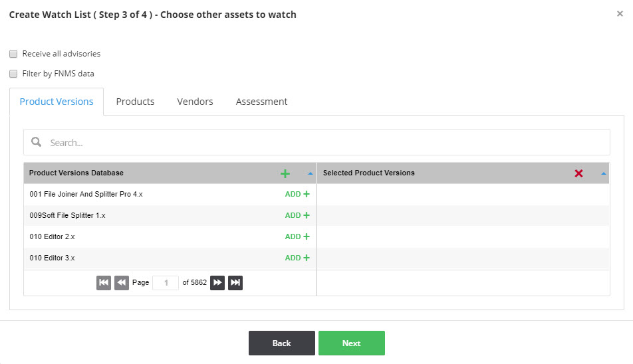Add 010 Editor 2.x to watch list
This screenshot has height=364, width=633.
[297, 237]
